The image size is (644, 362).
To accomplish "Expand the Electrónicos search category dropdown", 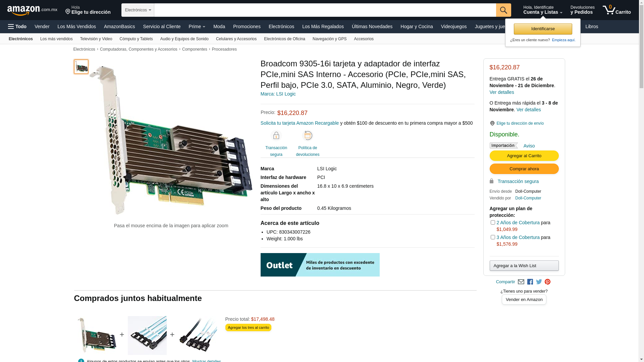I will click(x=138, y=10).
